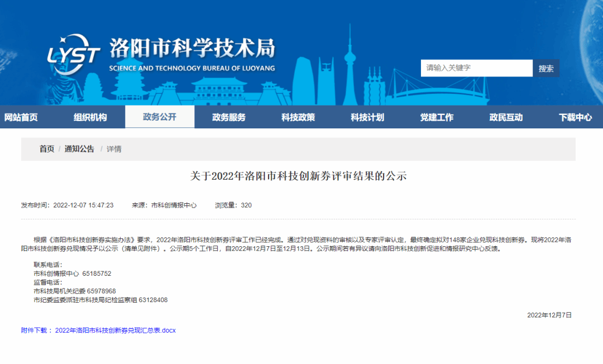
Task: Open the 党建工作 menu item
Action: click(437, 117)
